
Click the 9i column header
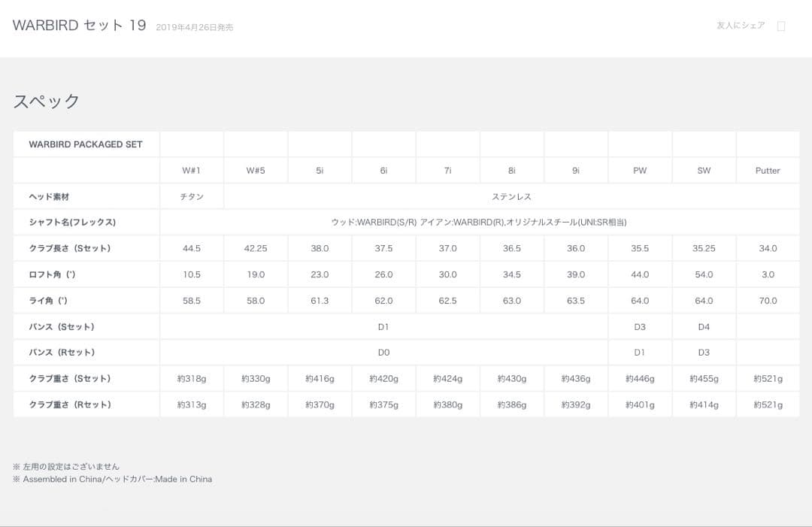576,171
